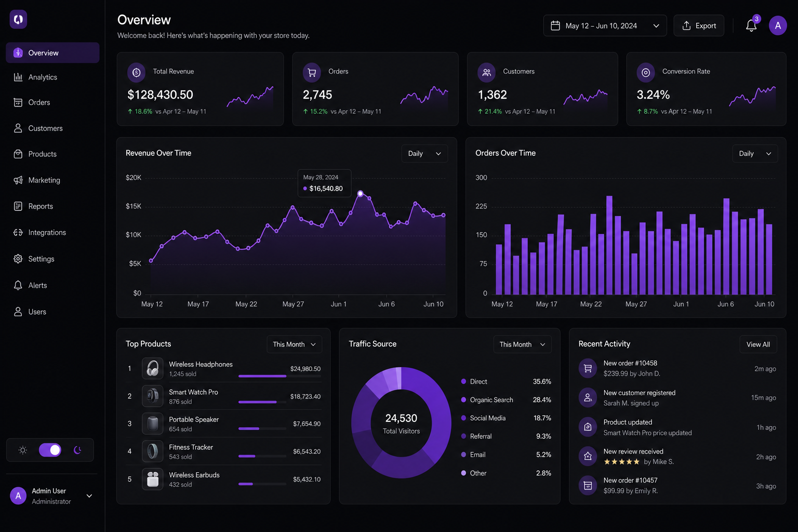Click Smart Watch Pro sales progress bar
Viewport: 798px width, 532px height.
(x=262, y=402)
